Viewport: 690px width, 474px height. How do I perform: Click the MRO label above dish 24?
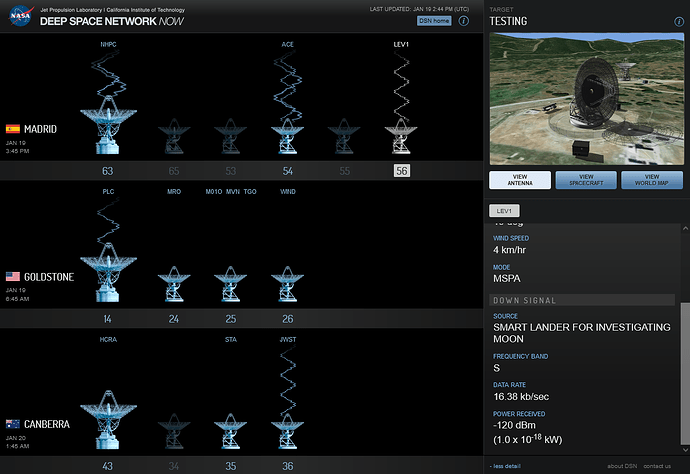(174, 192)
